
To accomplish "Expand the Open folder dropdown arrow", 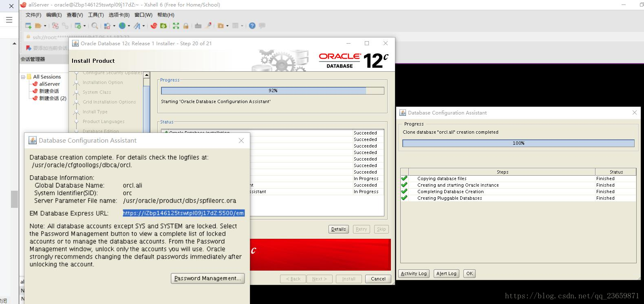I will pyautogui.click(x=45, y=26).
